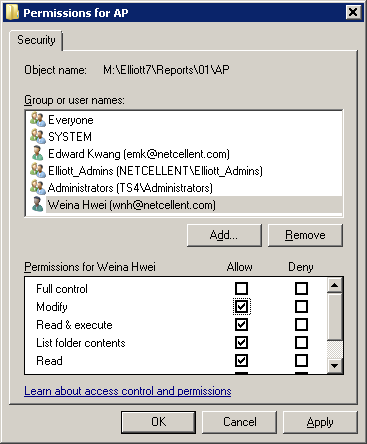
Task: Check Deny for Modify
Action: (x=301, y=306)
